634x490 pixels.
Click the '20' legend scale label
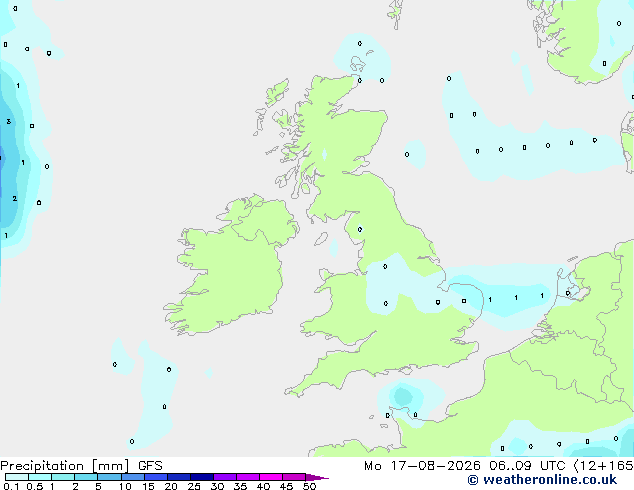171,486
